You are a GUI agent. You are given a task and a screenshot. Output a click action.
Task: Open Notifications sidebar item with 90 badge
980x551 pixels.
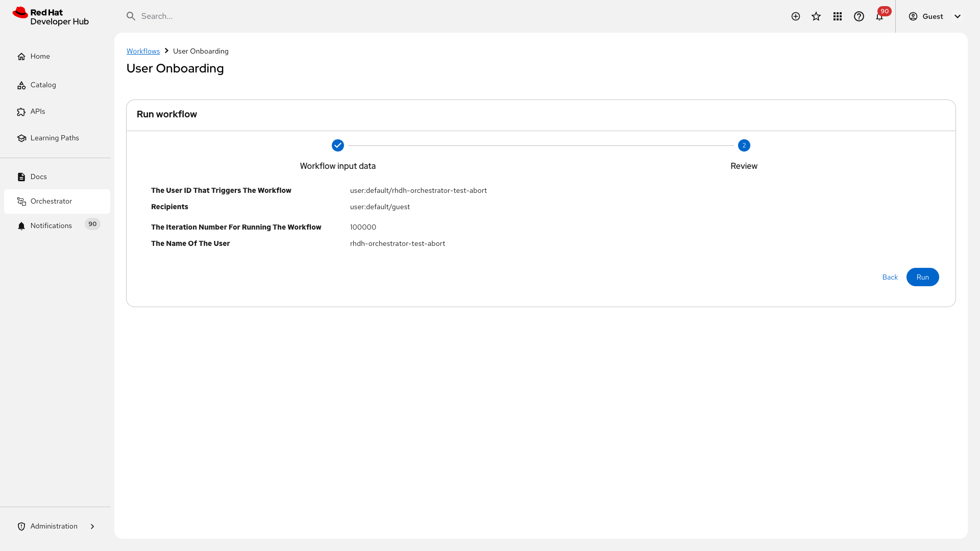pos(51,226)
